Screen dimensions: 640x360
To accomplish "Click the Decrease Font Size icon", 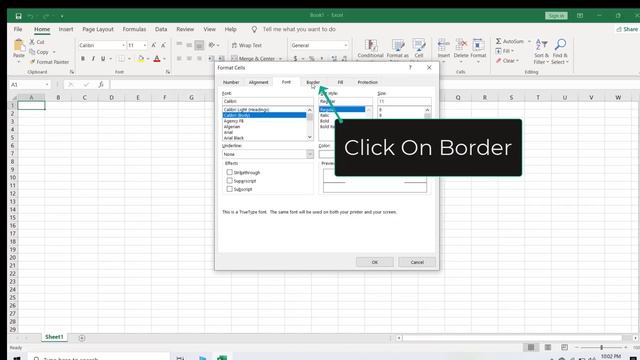I will point(163,45).
